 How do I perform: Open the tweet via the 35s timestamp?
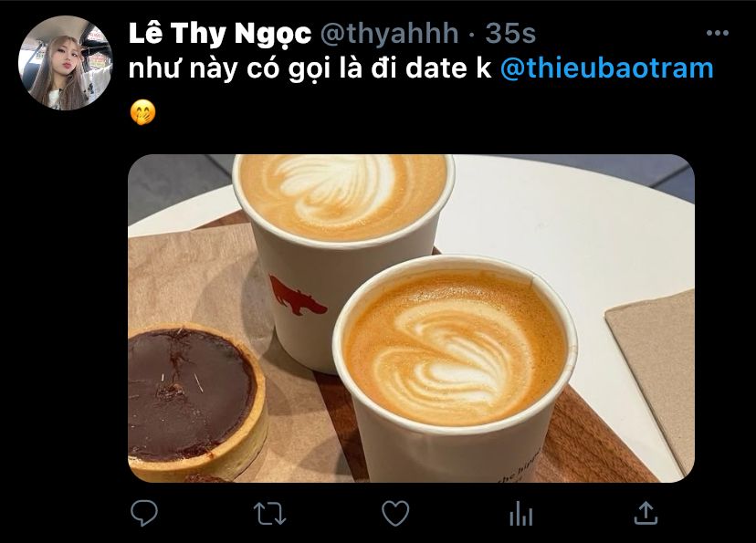click(x=510, y=33)
